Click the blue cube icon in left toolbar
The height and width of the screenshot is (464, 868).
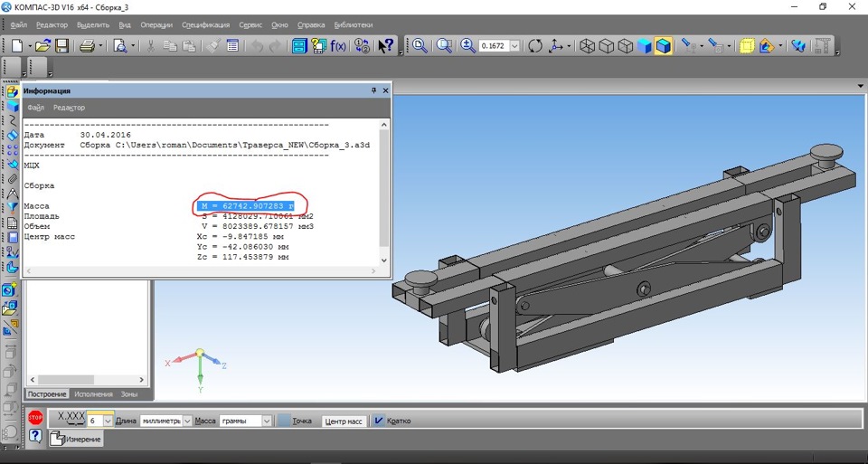[12, 106]
